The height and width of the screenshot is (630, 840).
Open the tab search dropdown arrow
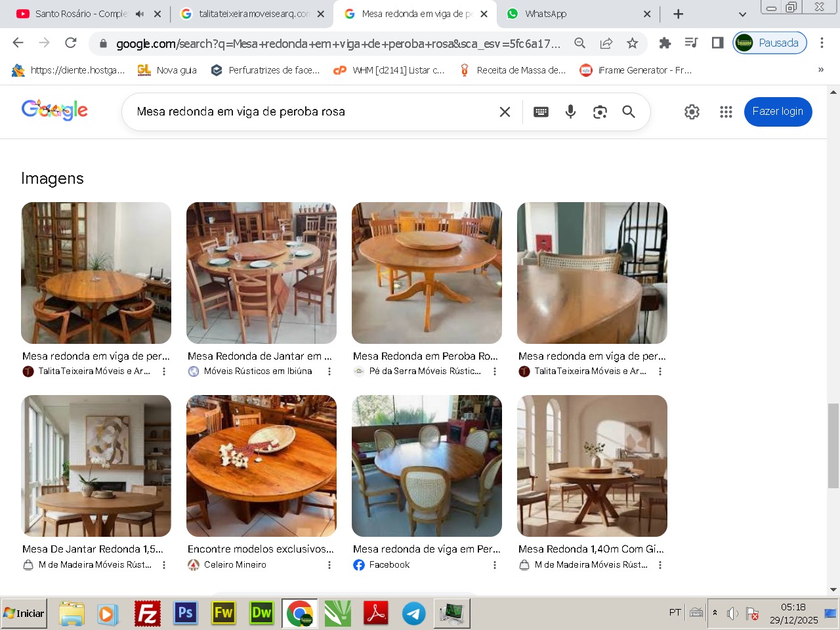[x=742, y=14]
